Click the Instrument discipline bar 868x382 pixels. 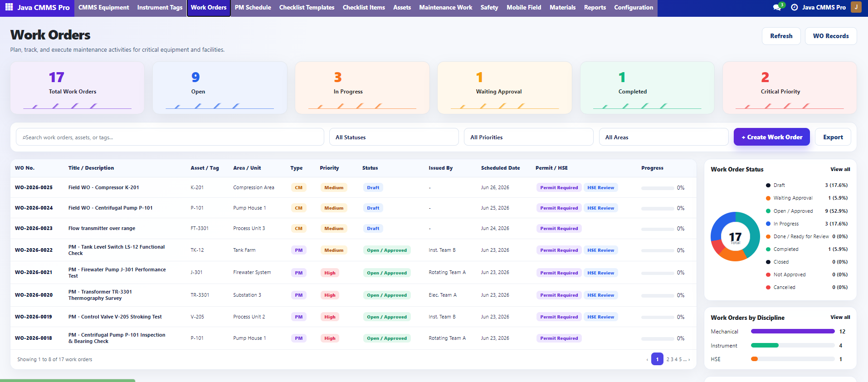click(x=793, y=345)
